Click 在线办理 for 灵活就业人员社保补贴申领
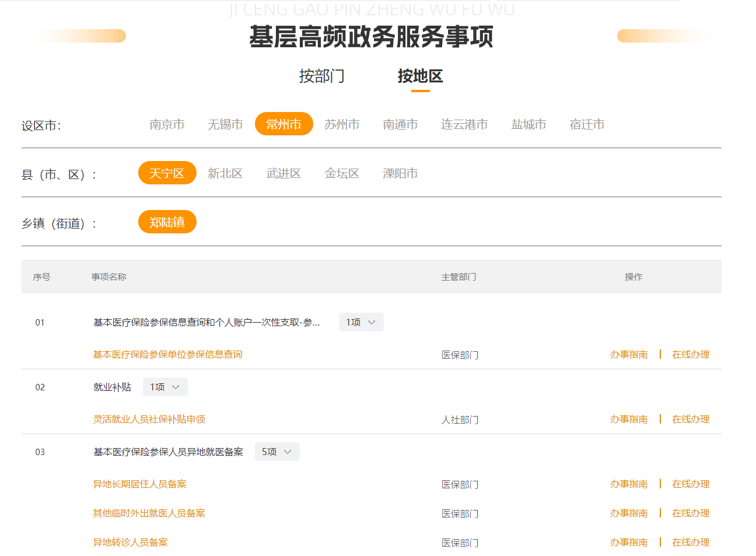The image size is (756, 556). [x=690, y=419]
